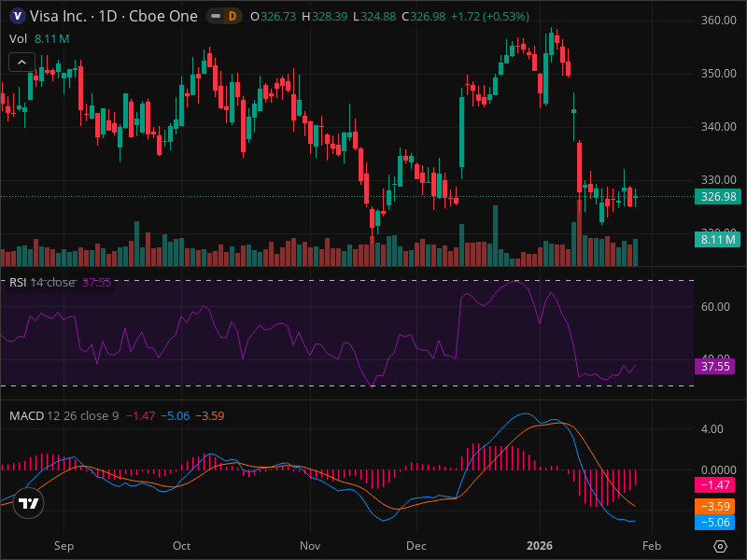Image resolution: width=747 pixels, height=560 pixels.
Task: Click the close price C326.98 value
Action: tap(424, 17)
